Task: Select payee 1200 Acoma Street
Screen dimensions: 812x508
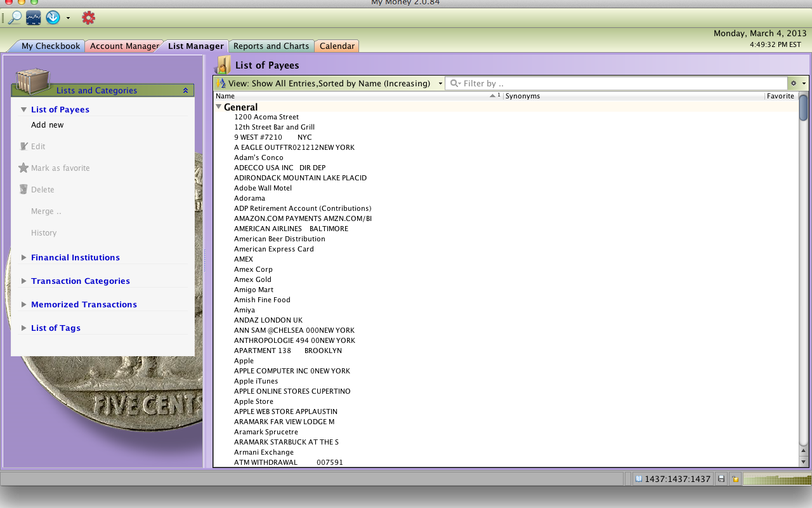Action: [266, 117]
